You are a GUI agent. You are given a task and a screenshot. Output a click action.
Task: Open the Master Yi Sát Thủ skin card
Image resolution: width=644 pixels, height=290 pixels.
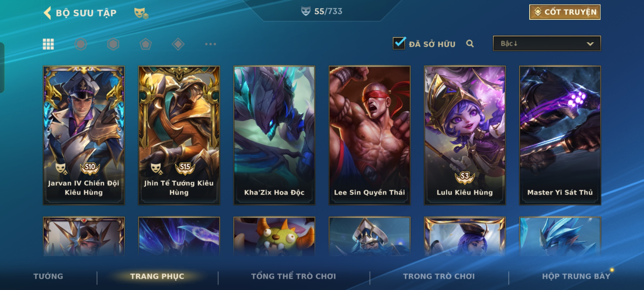[x=560, y=136]
